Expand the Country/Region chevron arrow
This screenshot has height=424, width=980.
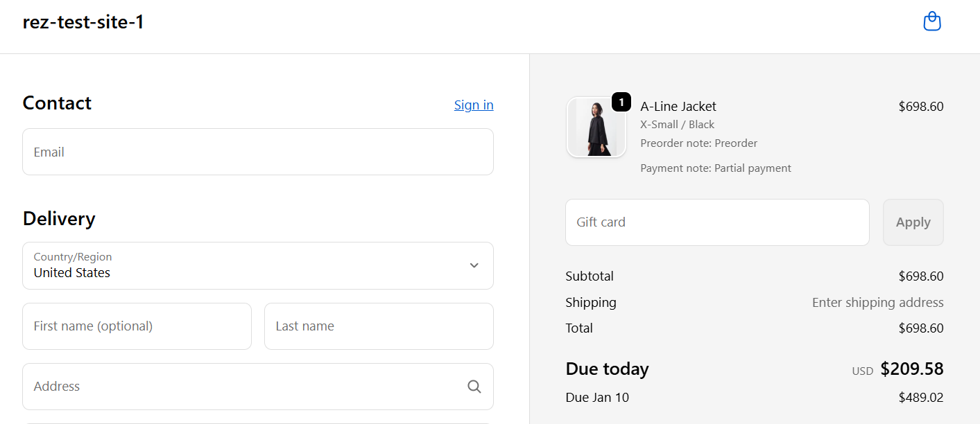tap(474, 265)
